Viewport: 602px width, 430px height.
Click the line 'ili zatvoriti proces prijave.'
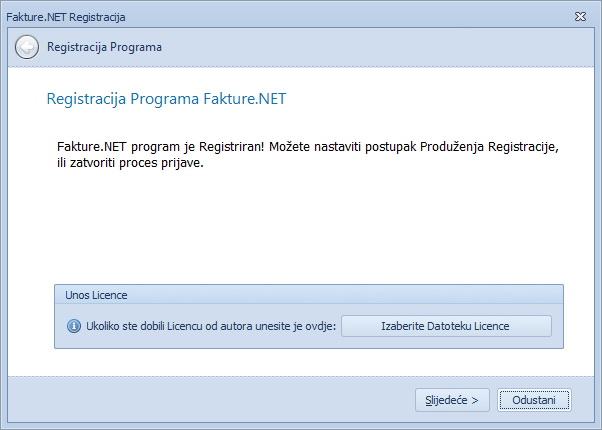tap(130, 163)
